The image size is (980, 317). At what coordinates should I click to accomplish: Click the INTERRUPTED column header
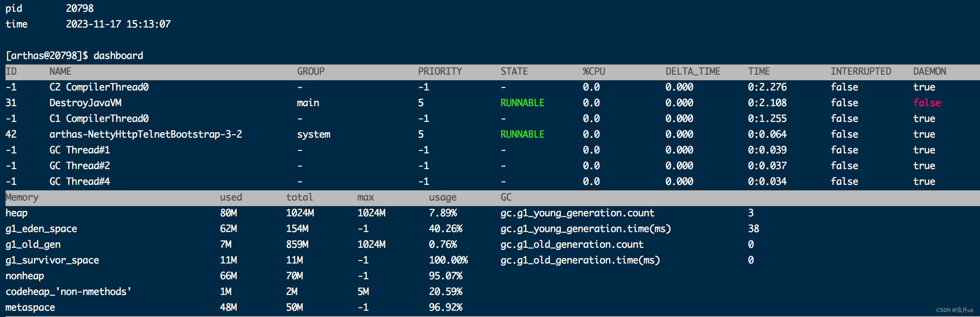861,71
